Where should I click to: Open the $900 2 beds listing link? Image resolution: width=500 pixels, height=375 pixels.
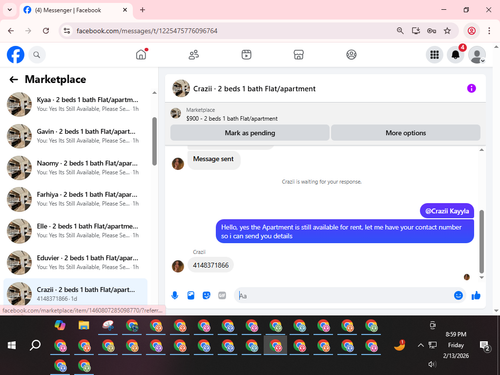click(232, 118)
